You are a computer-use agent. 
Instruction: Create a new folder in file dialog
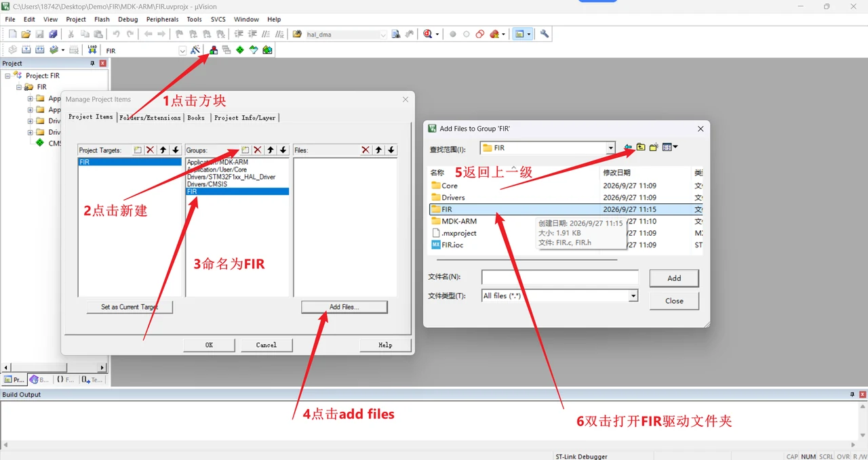654,147
